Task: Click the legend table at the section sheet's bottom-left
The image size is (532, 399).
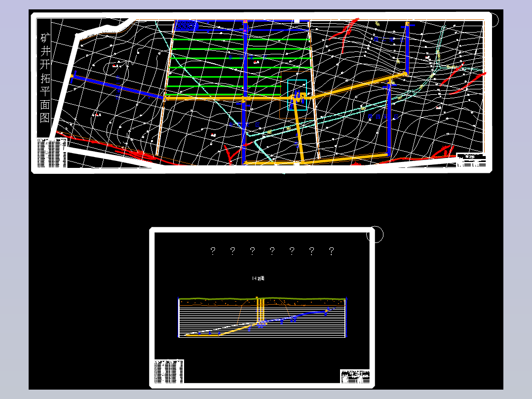Action: pos(169,371)
